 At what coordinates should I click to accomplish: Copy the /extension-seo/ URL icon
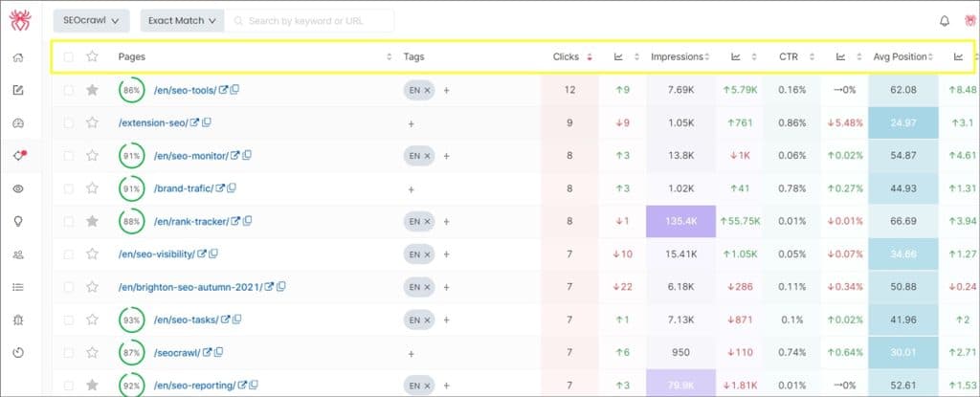click(x=207, y=122)
